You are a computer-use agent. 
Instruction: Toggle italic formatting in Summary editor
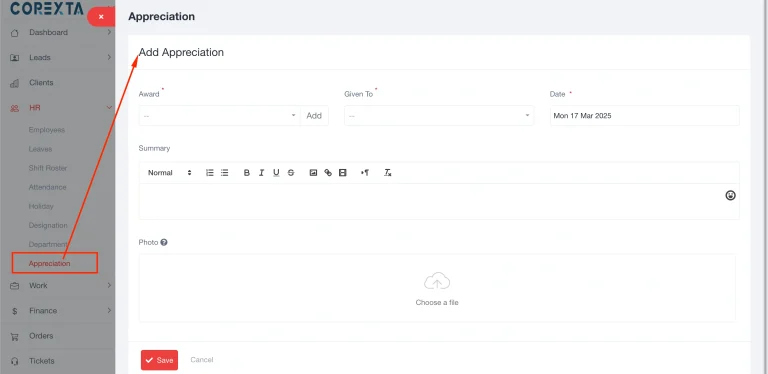click(x=262, y=172)
